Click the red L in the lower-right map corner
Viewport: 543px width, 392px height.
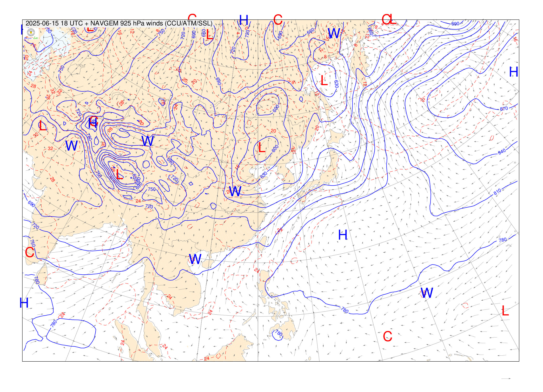coord(505,311)
